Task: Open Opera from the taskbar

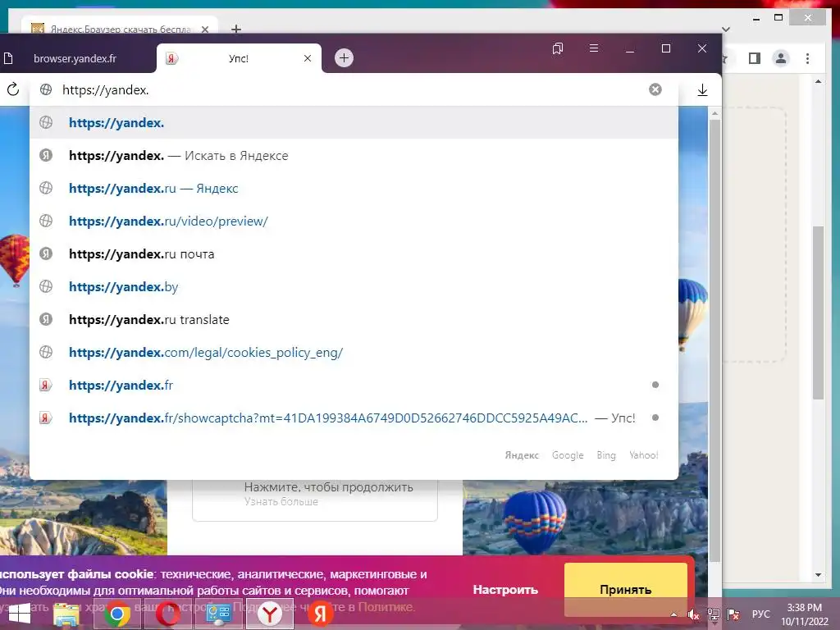Action: click(x=167, y=614)
